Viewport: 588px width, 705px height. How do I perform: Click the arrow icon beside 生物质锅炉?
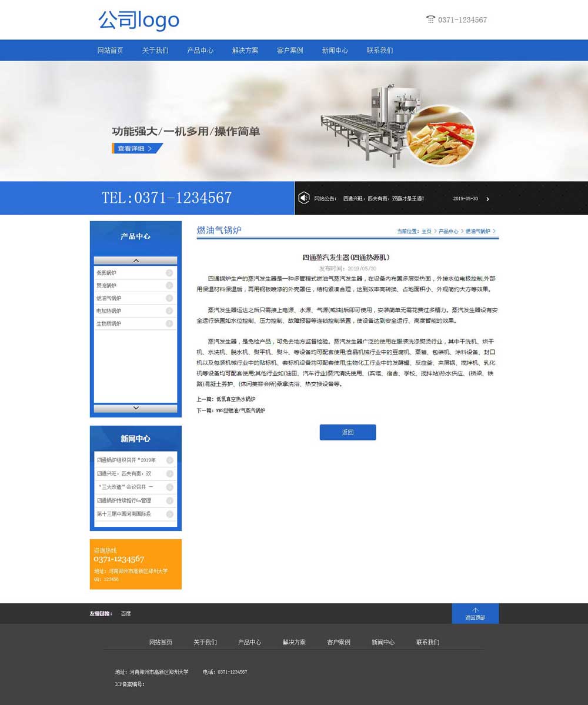169,323
